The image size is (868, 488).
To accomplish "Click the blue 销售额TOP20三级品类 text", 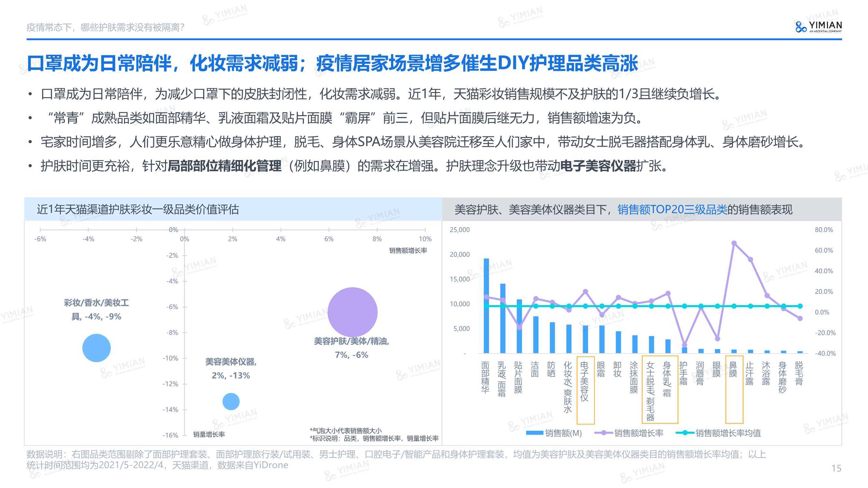I will click(672, 210).
